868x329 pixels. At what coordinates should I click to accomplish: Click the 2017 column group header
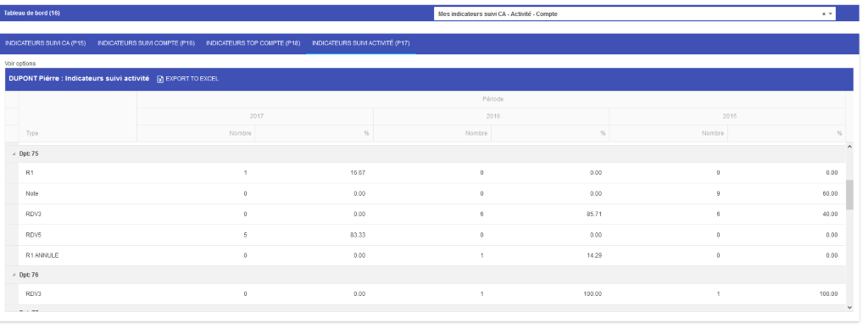(x=256, y=116)
